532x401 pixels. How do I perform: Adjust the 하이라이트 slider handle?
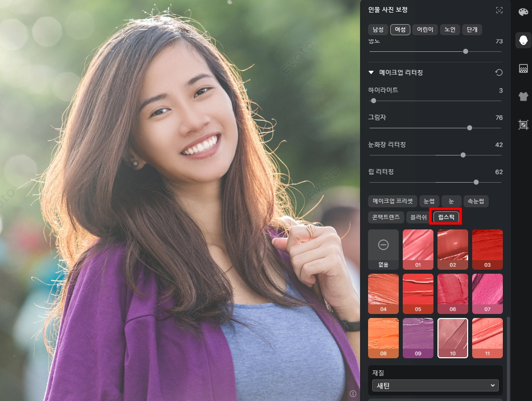[x=374, y=101]
